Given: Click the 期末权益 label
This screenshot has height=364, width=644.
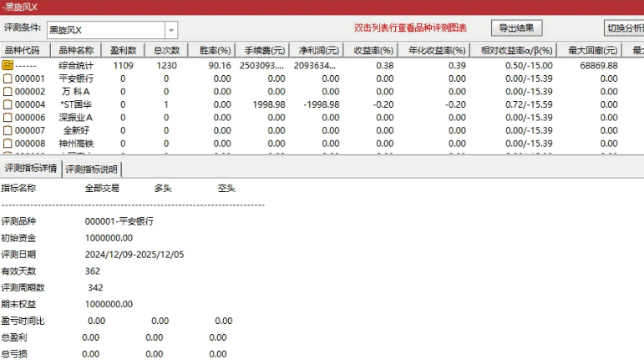Looking at the screenshot, I should [x=18, y=304].
